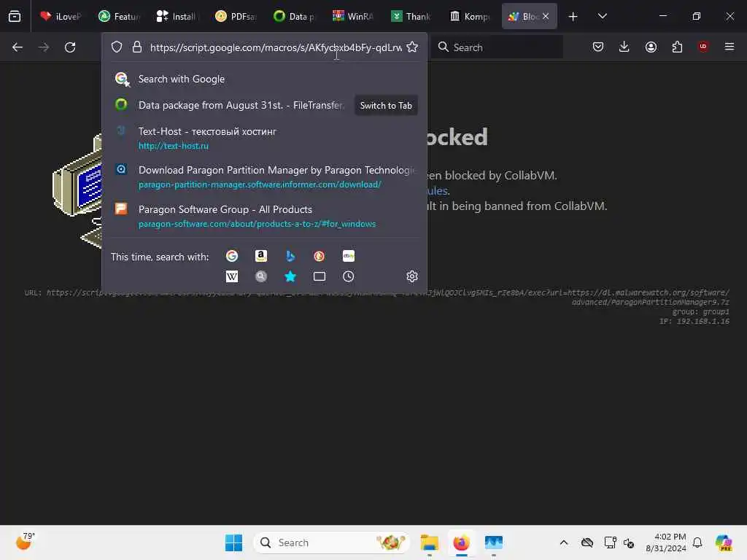Image resolution: width=747 pixels, height=560 pixels.
Task: Open the OneDrive cloud tray icon
Action: pos(587,542)
